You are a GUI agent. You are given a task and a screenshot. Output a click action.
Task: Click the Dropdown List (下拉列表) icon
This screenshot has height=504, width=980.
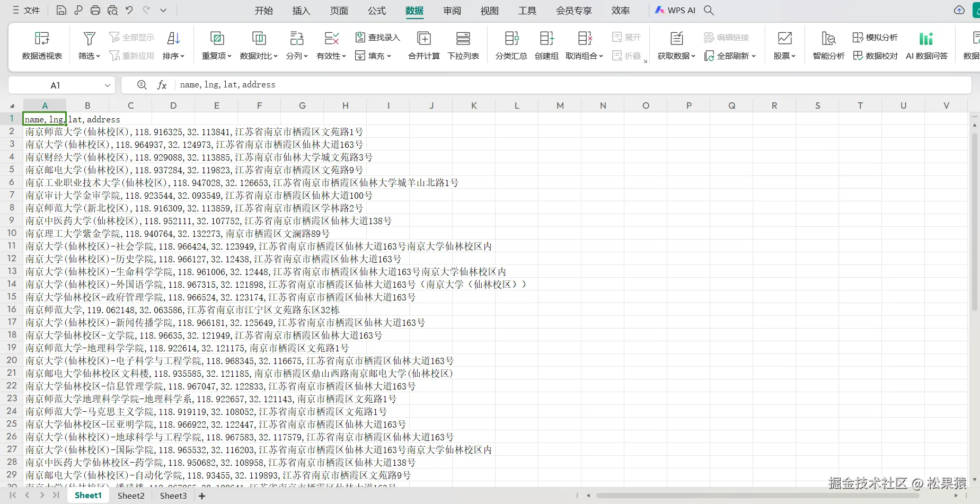pyautogui.click(x=463, y=38)
